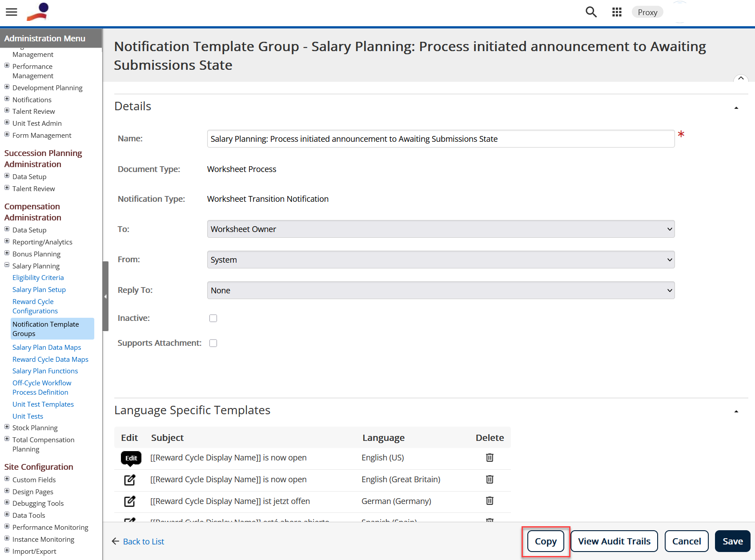This screenshot has width=755, height=560.
Task: Collapse the Details section
Action: tap(736, 108)
